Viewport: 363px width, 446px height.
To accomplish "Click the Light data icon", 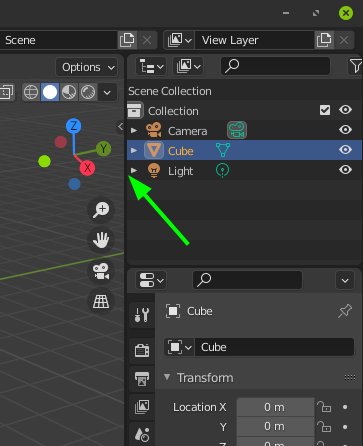I will [x=222, y=171].
